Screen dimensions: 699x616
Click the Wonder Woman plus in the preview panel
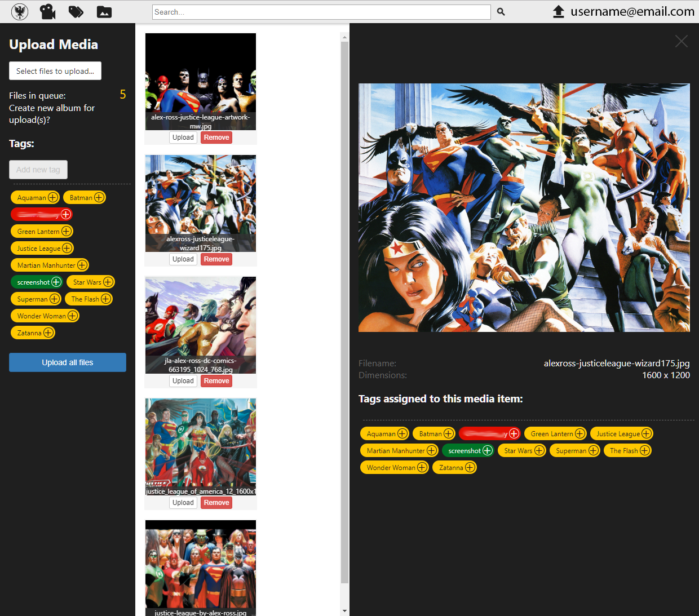coord(422,467)
